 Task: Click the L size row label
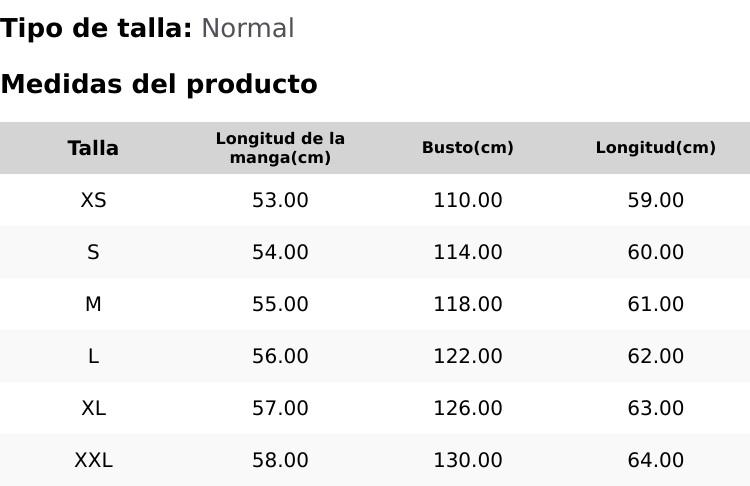click(93, 357)
